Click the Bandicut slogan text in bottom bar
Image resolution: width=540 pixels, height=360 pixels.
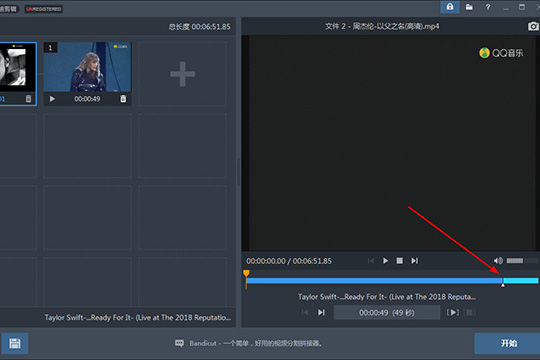coord(256,343)
